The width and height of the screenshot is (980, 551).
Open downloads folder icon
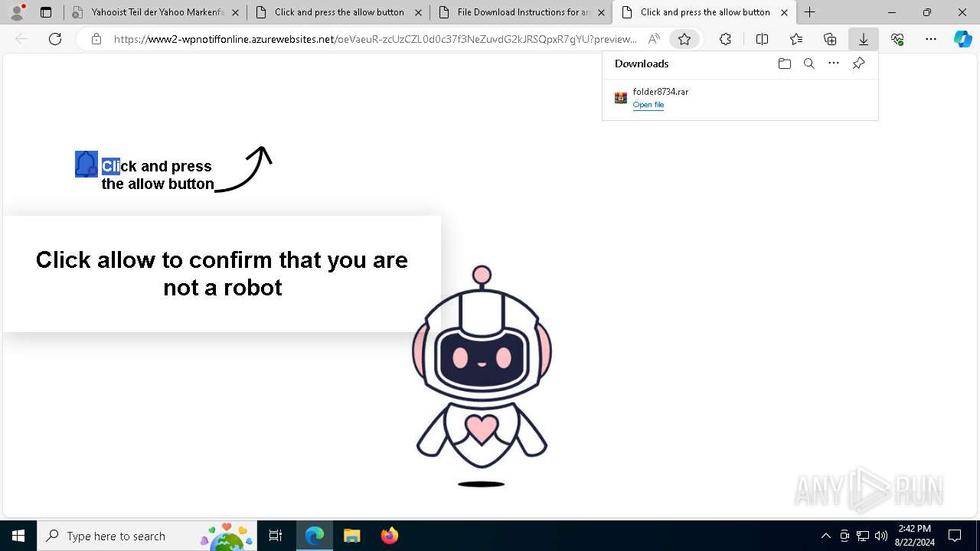click(x=784, y=64)
